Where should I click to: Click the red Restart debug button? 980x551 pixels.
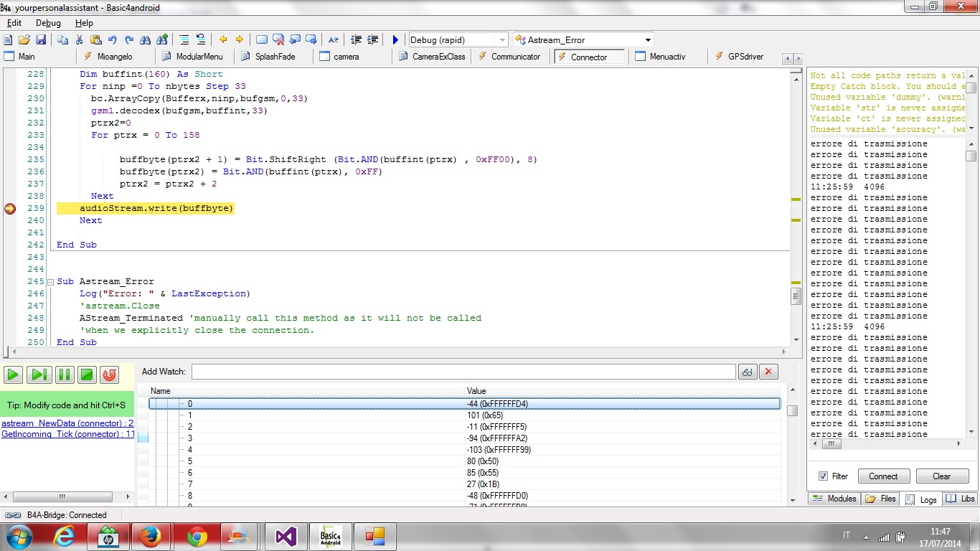click(109, 375)
